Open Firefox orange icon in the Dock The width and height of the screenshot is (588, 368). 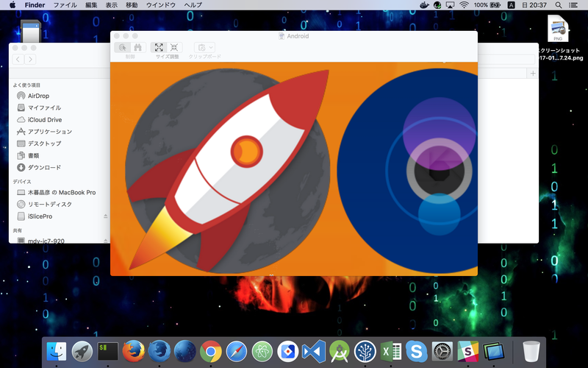pyautogui.click(x=134, y=352)
